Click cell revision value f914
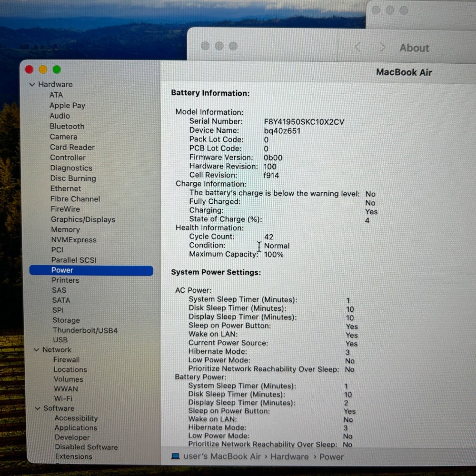Screen dimensions: 476x476 (271, 176)
